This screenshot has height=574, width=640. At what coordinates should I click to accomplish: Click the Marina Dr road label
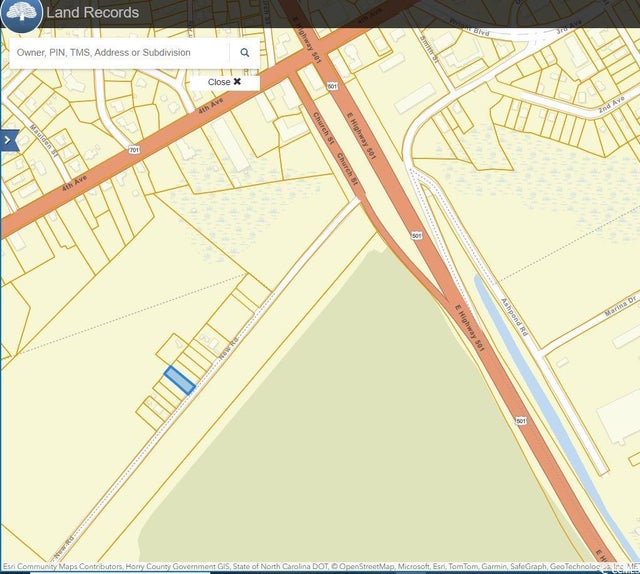pyautogui.click(x=620, y=304)
